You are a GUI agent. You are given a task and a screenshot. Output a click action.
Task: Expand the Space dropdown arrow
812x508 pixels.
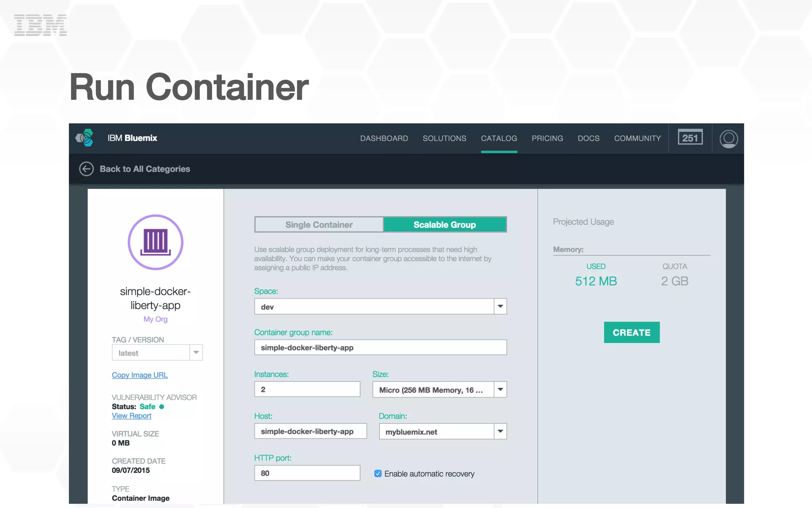tap(500, 306)
